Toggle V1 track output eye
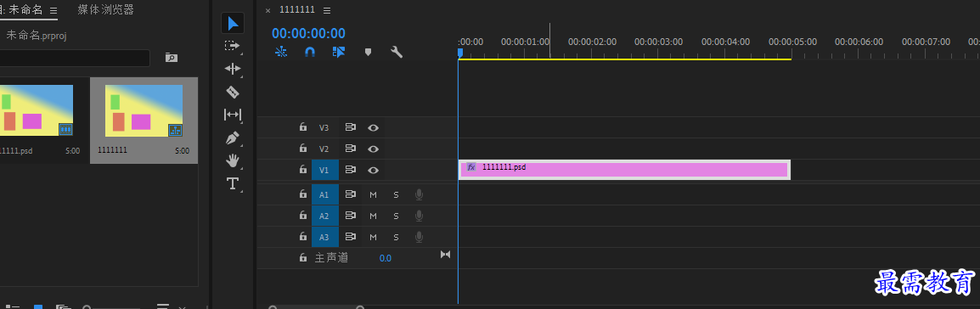This screenshot has height=309, width=980. (373, 170)
